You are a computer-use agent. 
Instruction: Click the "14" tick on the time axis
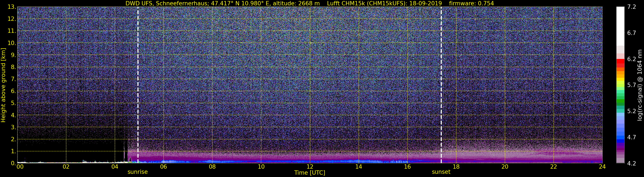(358, 167)
